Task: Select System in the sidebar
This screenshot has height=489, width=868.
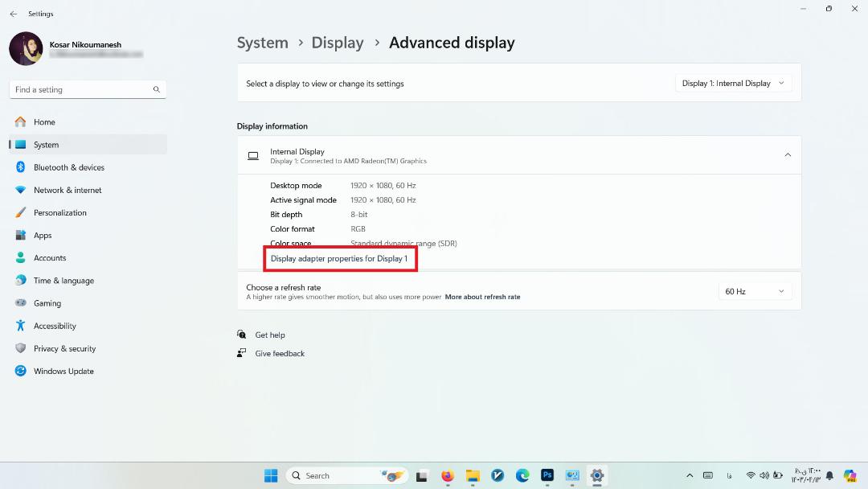Action: click(88, 145)
